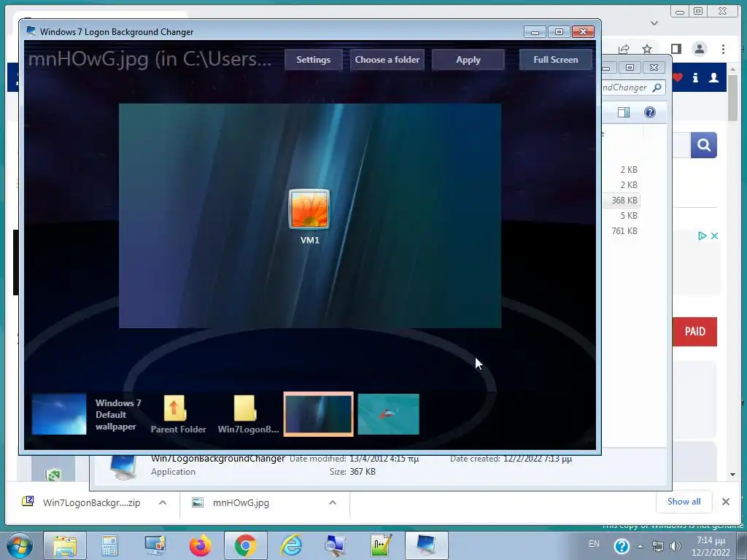Open the Windows Start orb
Image resolution: width=747 pixels, height=560 pixels.
tap(20, 545)
